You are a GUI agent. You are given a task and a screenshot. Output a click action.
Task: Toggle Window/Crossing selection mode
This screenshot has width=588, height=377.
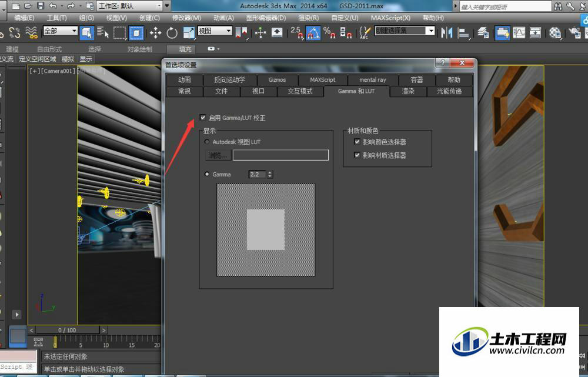pyautogui.click(x=136, y=33)
